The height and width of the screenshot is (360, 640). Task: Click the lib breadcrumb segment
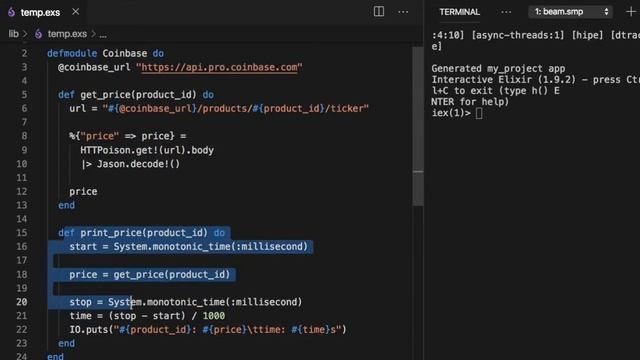tap(13, 34)
